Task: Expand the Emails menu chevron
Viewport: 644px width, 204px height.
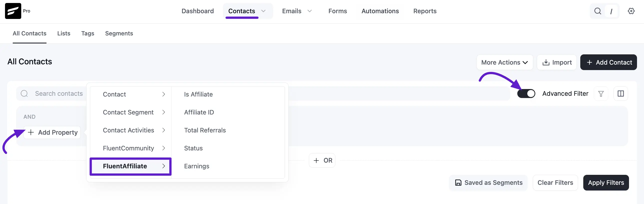Action: [309, 11]
